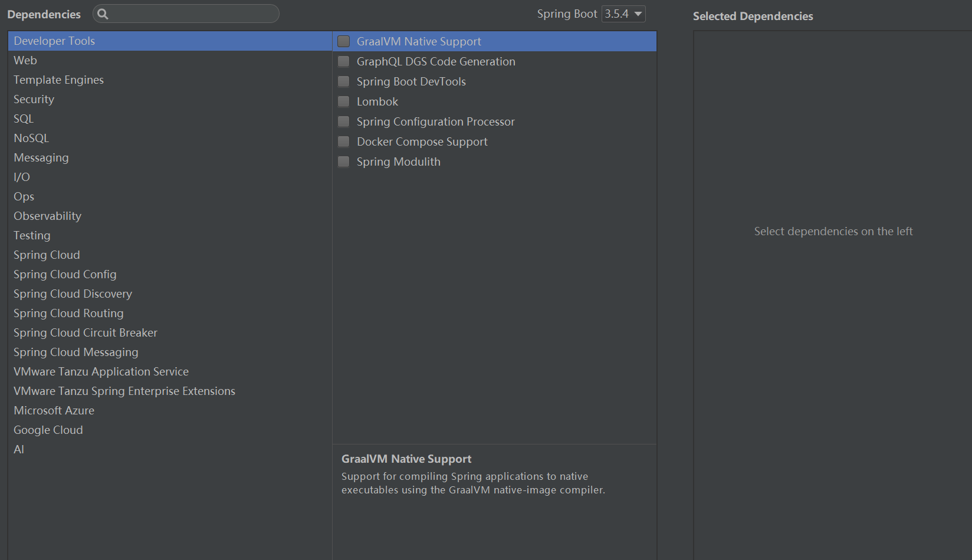This screenshot has height=560, width=972.
Task: Choose Spring Cloud Circuit Breaker category
Action: pyautogui.click(x=170, y=332)
